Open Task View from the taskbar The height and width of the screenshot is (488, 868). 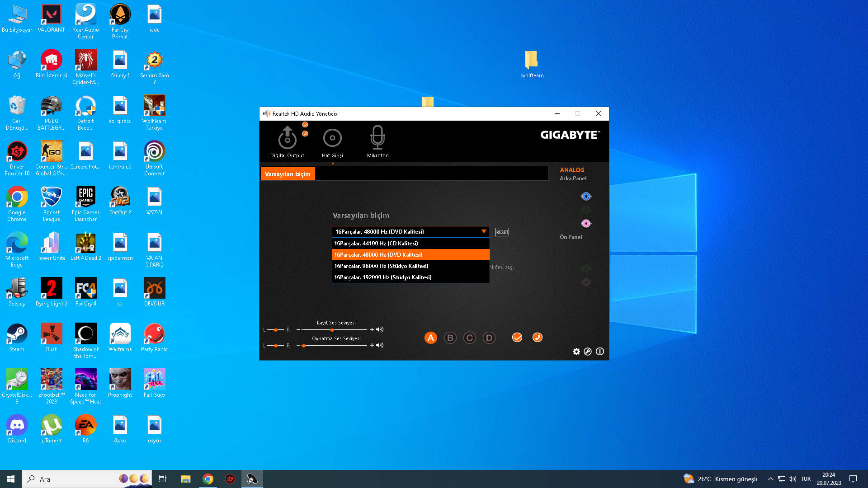click(163, 479)
